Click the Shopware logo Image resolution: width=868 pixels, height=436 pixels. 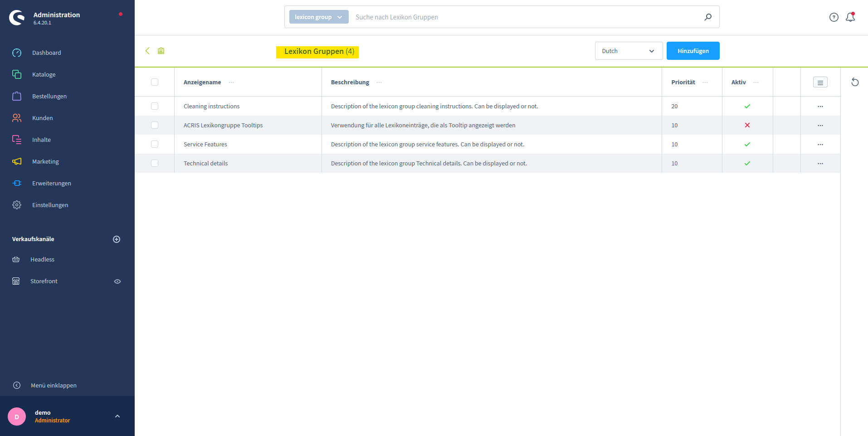(17, 18)
